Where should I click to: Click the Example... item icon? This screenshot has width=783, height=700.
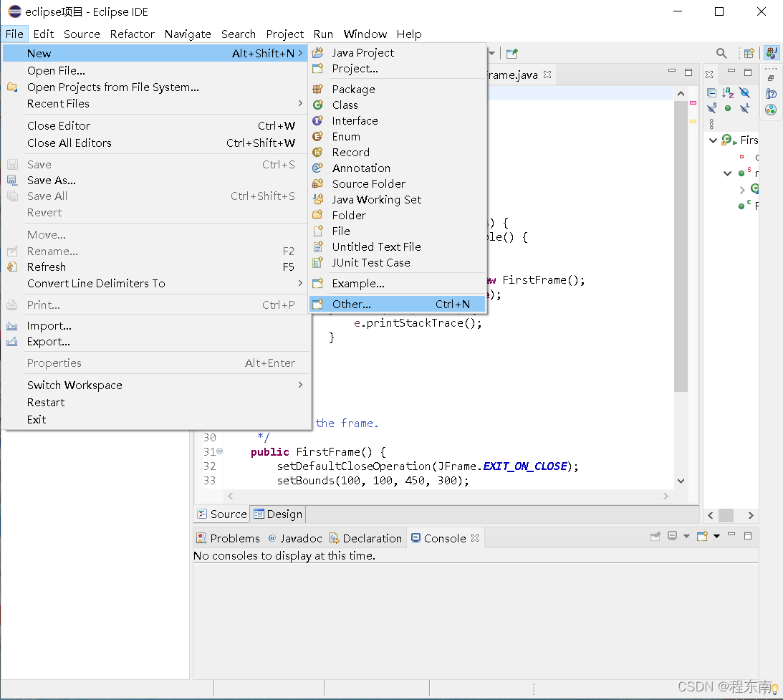(x=317, y=284)
